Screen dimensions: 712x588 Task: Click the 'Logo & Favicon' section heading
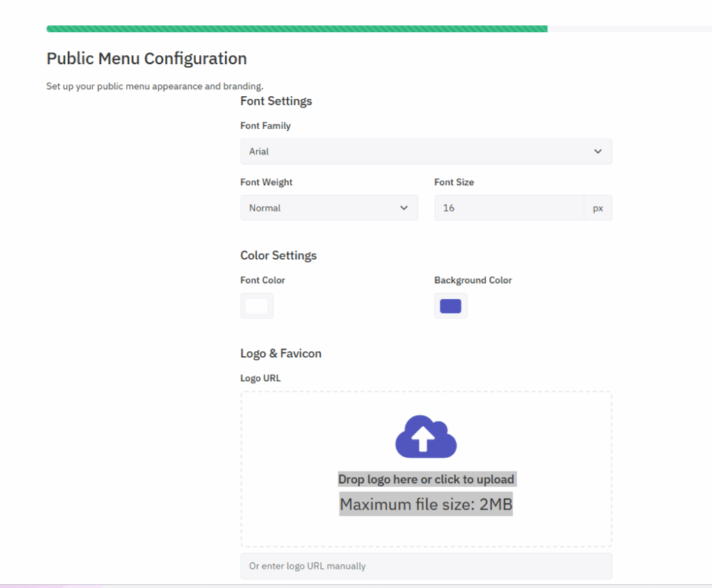click(x=281, y=353)
